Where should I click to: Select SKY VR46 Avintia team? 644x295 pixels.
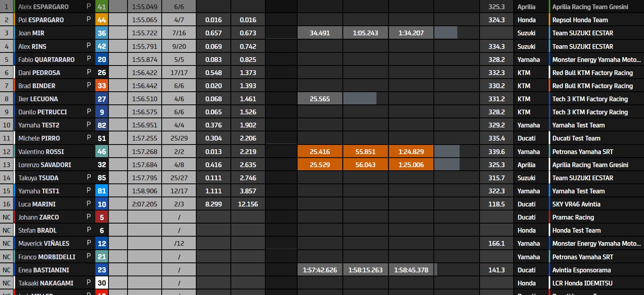576,204
